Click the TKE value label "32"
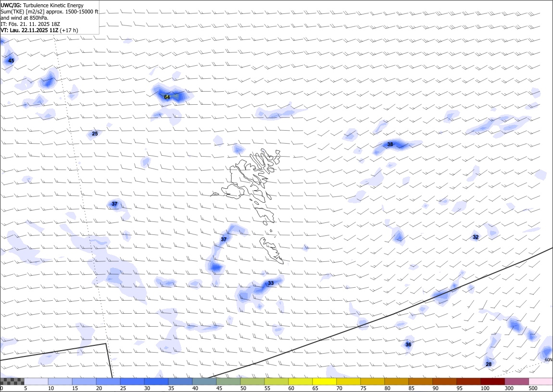Viewport: 553px width, 392px height. tap(476, 237)
